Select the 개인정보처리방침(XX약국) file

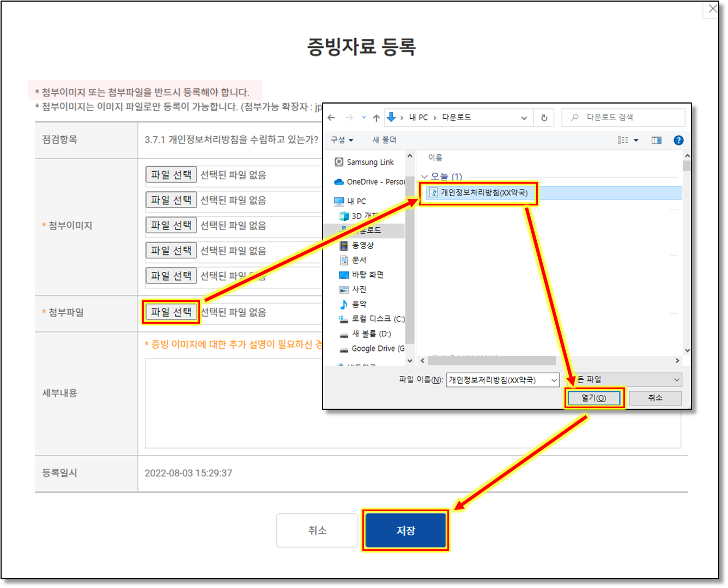(x=483, y=193)
